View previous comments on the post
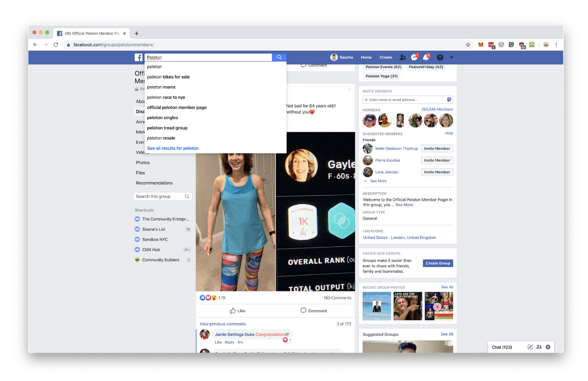Screen dimensions: 588x381 click(223, 324)
